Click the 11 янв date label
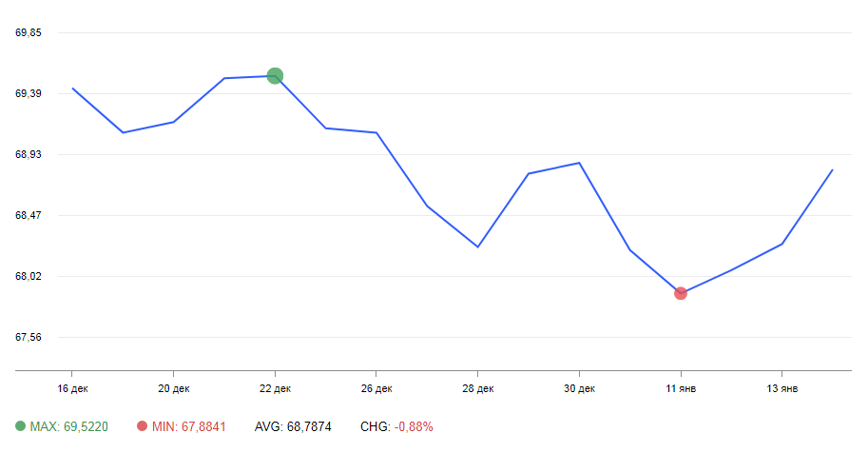 click(681, 388)
